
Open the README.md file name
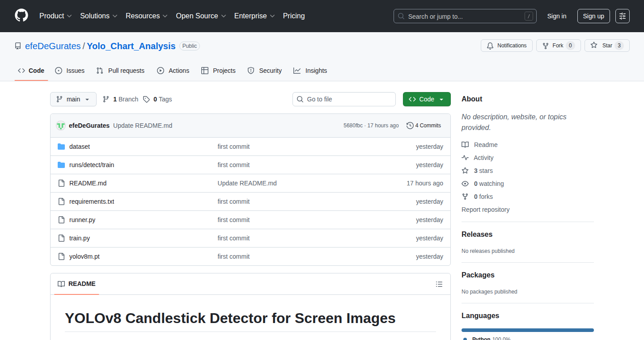[88, 183]
